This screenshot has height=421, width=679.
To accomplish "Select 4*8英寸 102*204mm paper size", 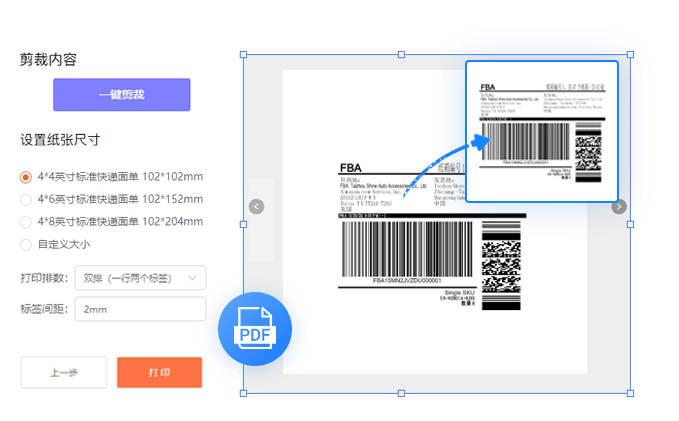I will click(26, 222).
